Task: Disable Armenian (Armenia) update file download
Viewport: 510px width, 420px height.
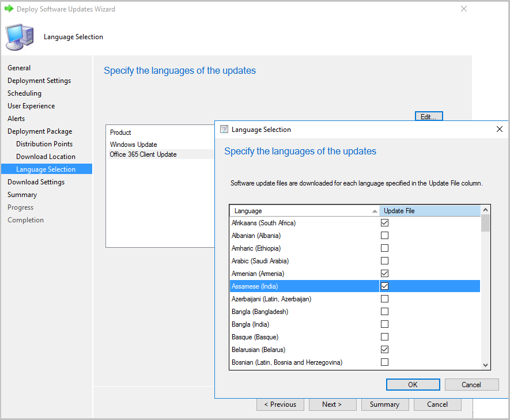Action: [x=384, y=273]
